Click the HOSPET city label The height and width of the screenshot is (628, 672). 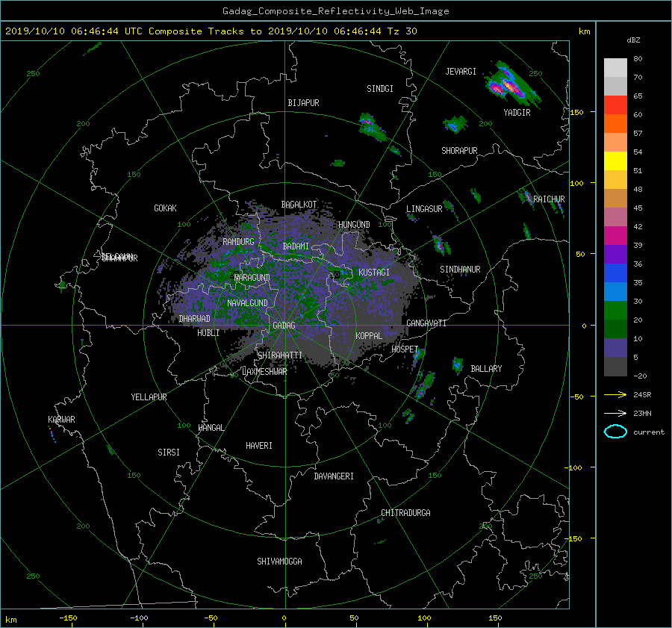pos(405,349)
